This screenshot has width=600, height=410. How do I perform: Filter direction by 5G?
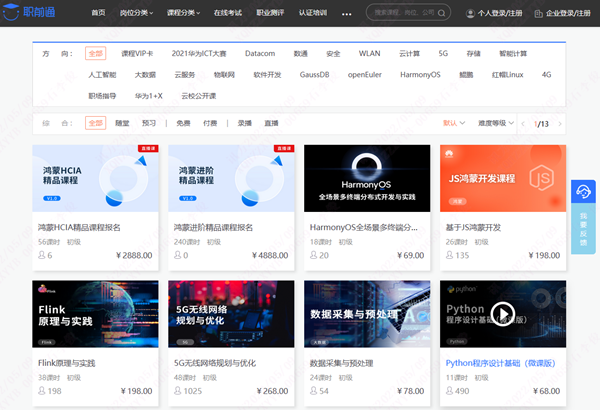(443, 54)
